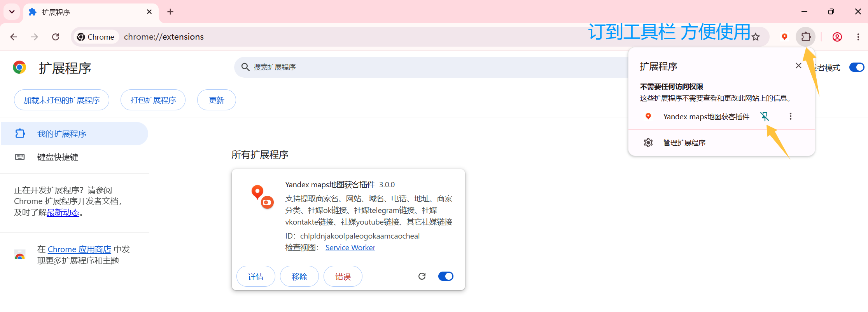Open the Chrome 应用商店 link

point(79,249)
